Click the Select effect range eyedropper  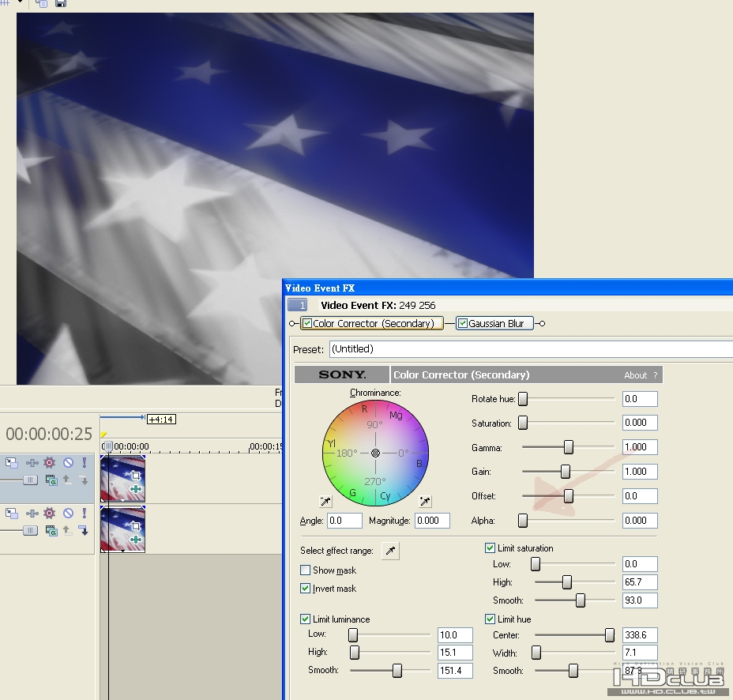(x=390, y=551)
